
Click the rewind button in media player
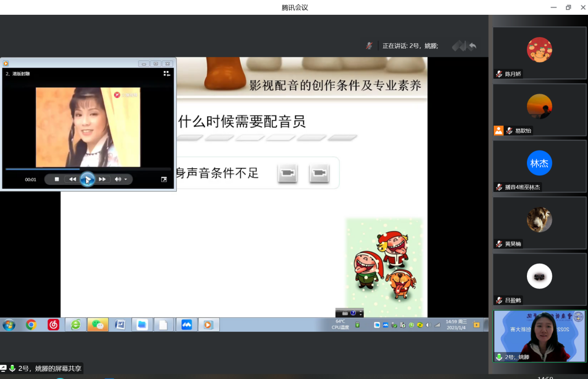[x=72, y=179]
